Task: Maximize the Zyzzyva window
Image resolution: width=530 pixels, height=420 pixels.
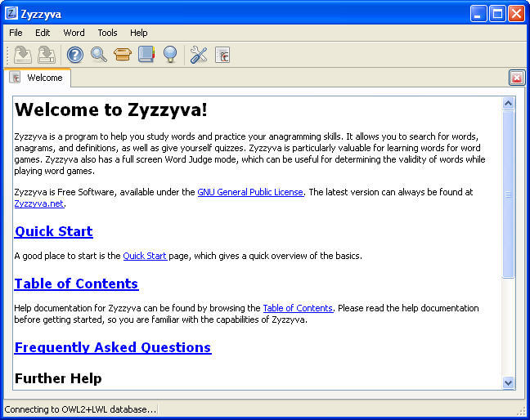Action: (x=497, y=14)
